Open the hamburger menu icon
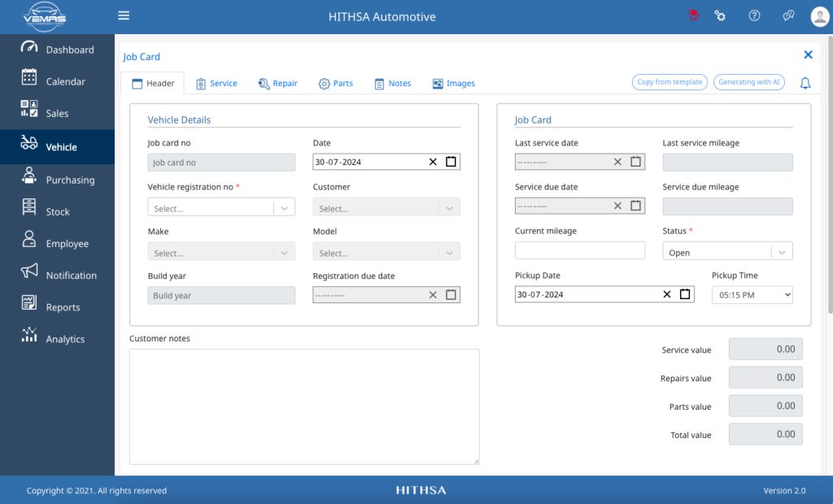Screen dimensions: 833x504 (124, 15)
